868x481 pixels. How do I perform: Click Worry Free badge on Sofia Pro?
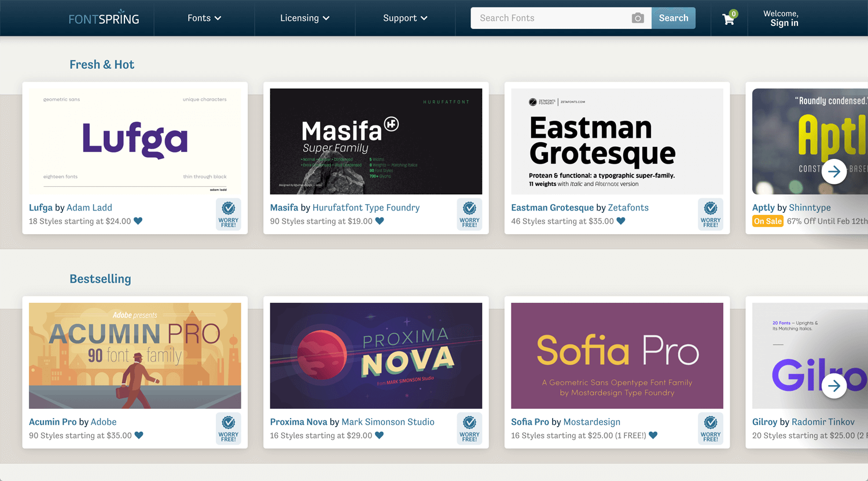click(711, 428)
